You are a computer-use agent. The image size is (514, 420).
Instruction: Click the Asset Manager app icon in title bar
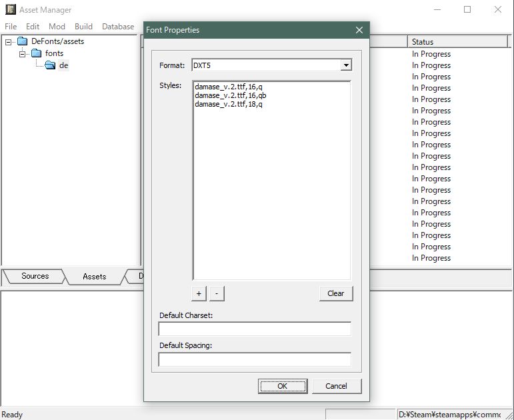(x=11, y=10)
